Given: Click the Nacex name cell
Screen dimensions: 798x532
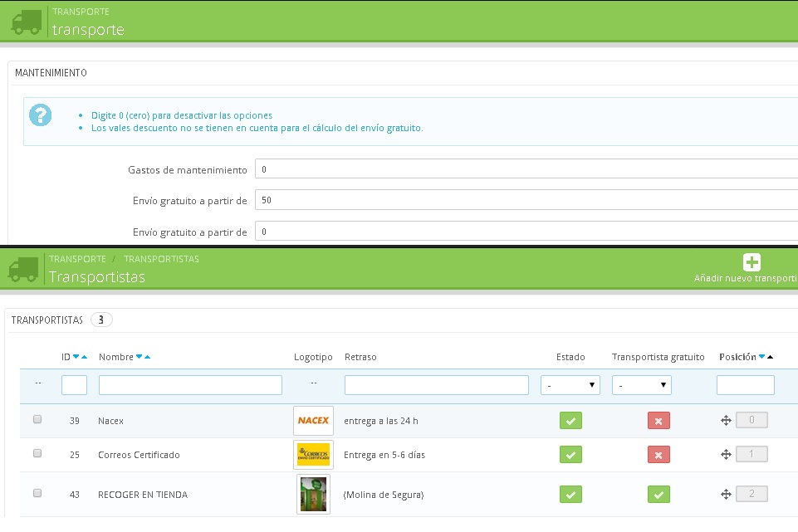Looking at the screenshot, I should [x=111, y=421].
